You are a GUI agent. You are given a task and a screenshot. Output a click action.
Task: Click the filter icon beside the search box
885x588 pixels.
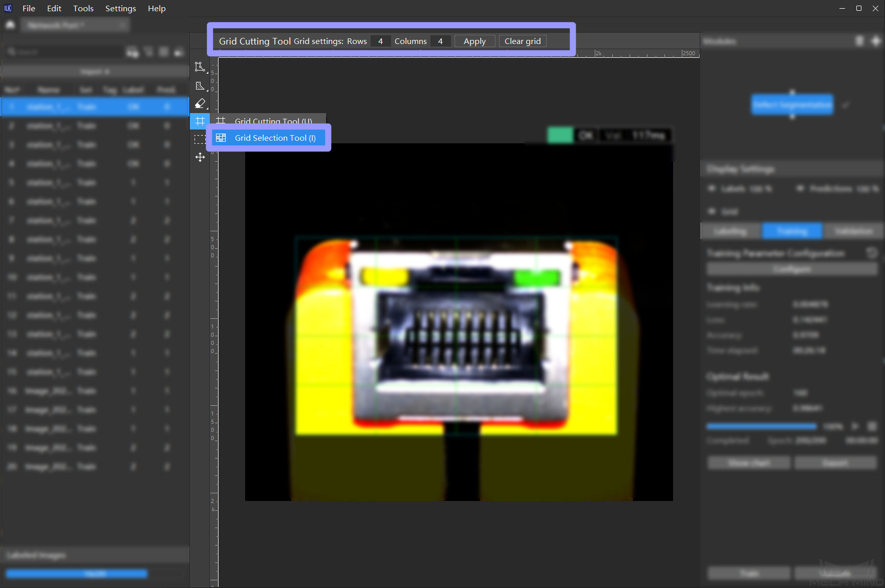148,52
